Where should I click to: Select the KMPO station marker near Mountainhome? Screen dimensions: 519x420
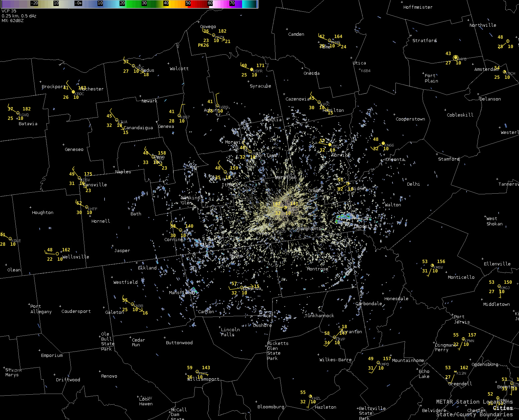(378, 363)
